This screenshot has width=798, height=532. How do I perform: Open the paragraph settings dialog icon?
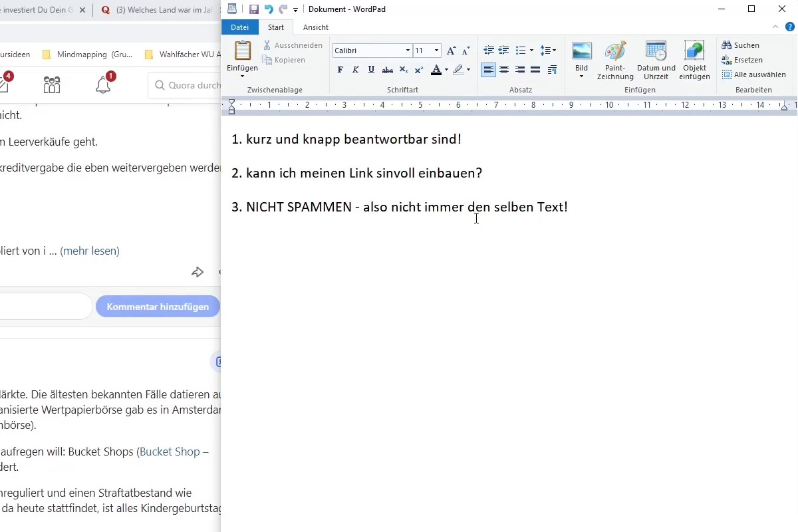(x=552, y=70)
